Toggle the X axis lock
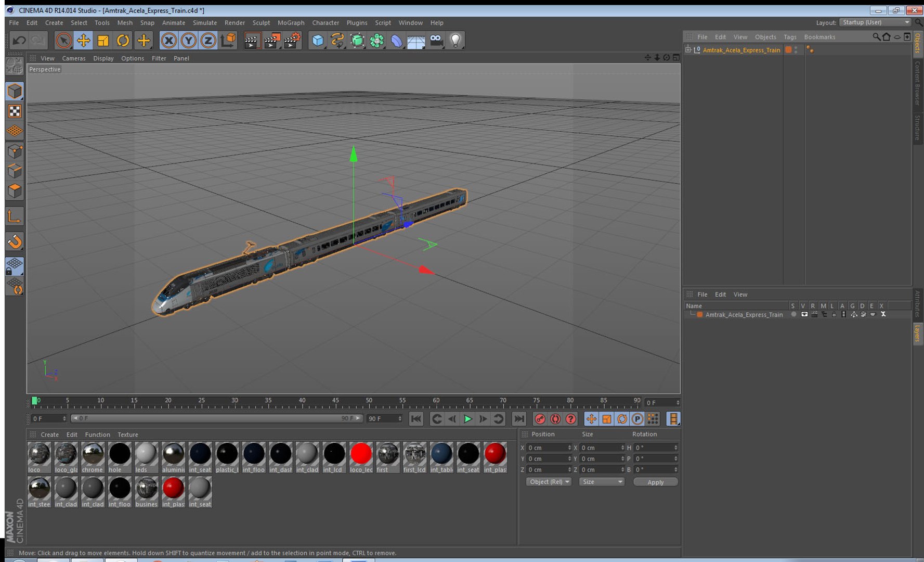This screenshot has height=562, width=924. coord(168,40)
